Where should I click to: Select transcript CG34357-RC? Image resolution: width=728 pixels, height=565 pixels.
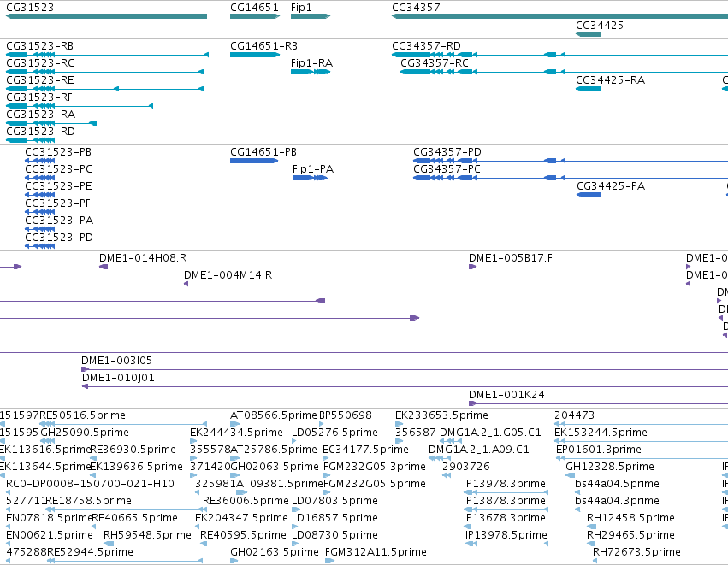point(564,72)
